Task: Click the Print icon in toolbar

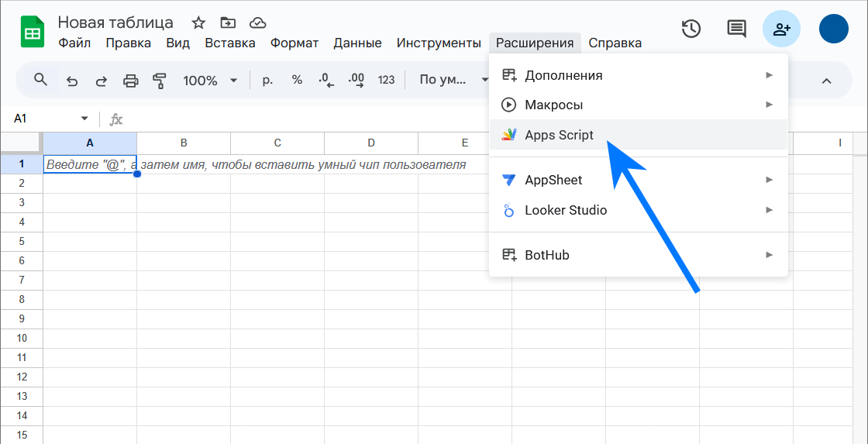Action: click(130, 81)
